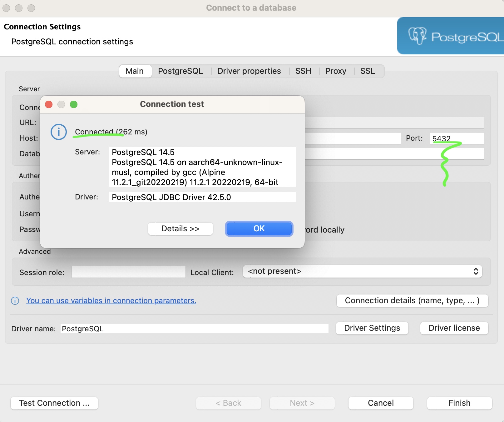
Task: Click the Connected (262 ms) status text
Action: pyautogui.click(x=111, y=132)
